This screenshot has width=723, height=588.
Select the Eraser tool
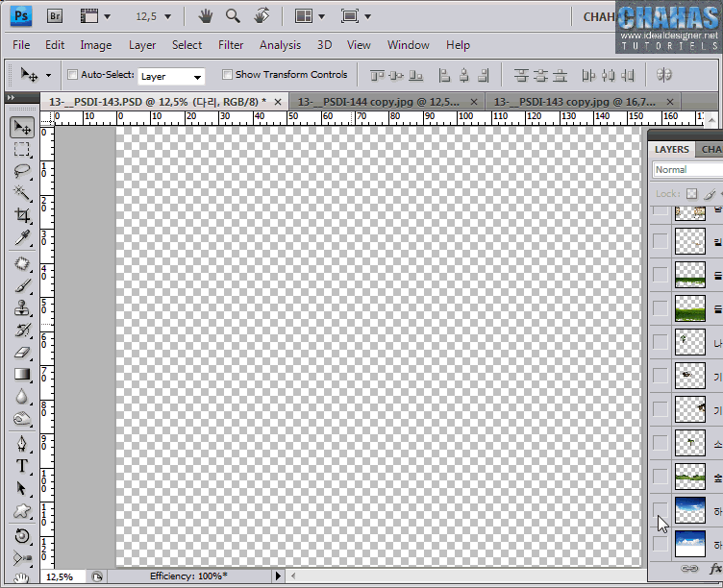point(22,353)
